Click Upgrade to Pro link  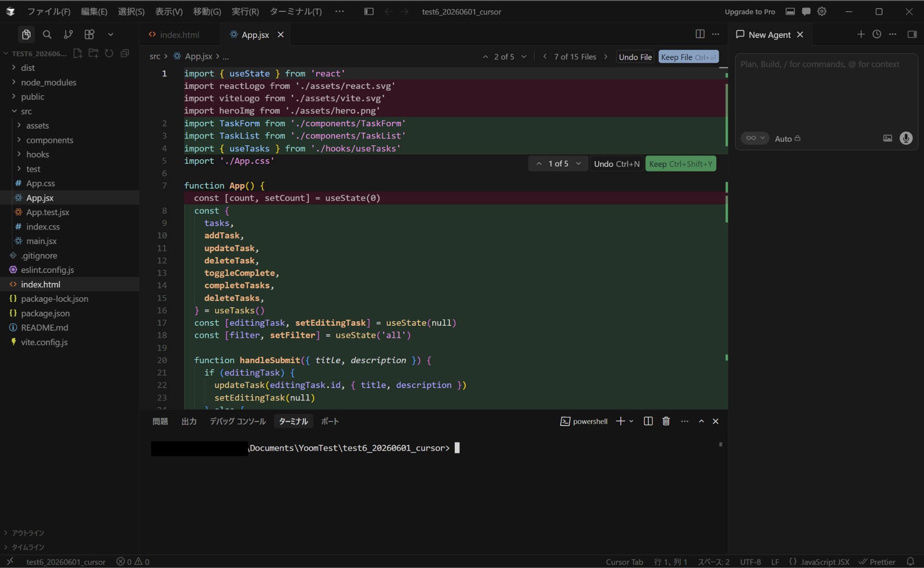tap(750, 12)
